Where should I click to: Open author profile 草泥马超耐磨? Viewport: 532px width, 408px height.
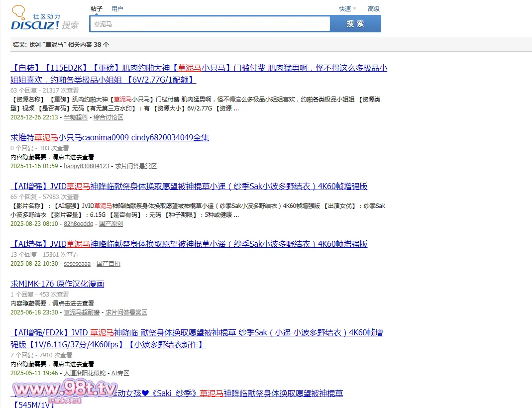(82, 312)
